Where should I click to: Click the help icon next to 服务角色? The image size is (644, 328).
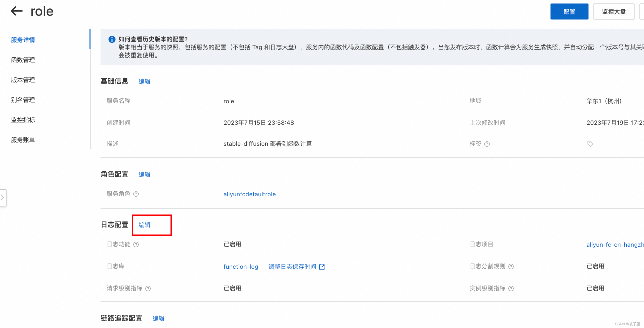136,194
